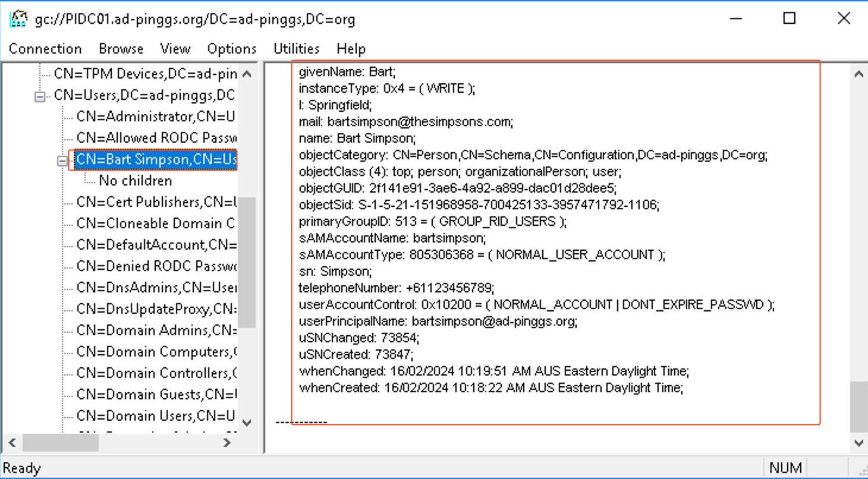Collapse the CN=Users tree node
This screenshot has width=868, height=479.
coord(40,96)
